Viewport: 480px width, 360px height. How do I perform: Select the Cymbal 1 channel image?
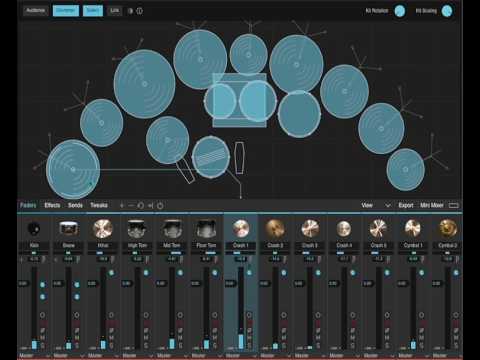point(413,229)
